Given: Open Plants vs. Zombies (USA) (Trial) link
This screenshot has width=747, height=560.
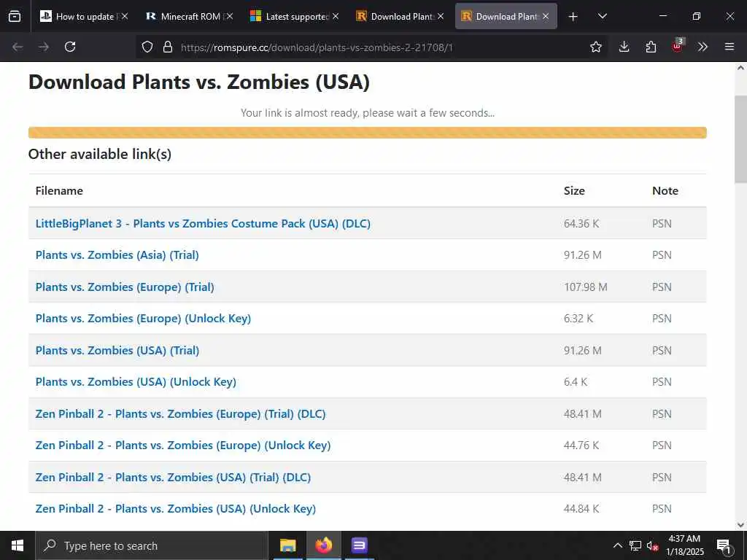Looking at the screenshot, I should pyautogui.click(x=117, y=350).
